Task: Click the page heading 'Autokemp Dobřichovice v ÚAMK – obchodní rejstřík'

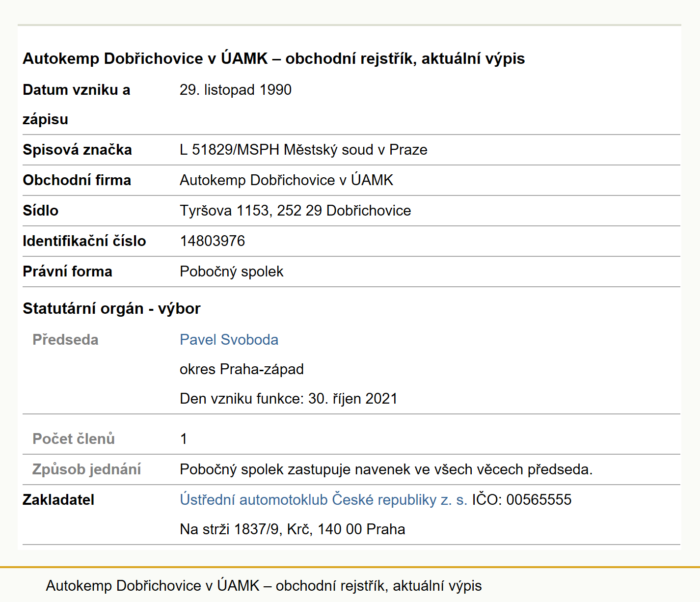Action: 273,58
